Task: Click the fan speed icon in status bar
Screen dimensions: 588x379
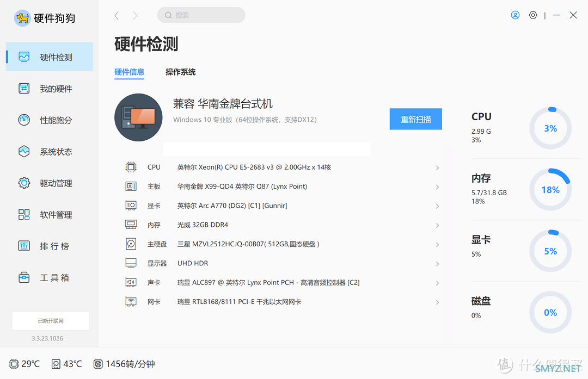Action: 98,364
